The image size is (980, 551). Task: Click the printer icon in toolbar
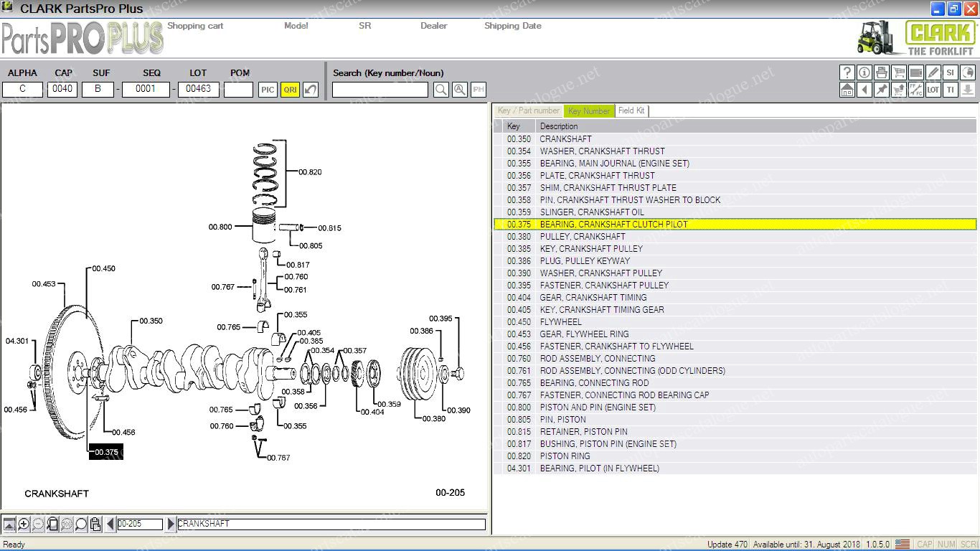click(882, 72)
